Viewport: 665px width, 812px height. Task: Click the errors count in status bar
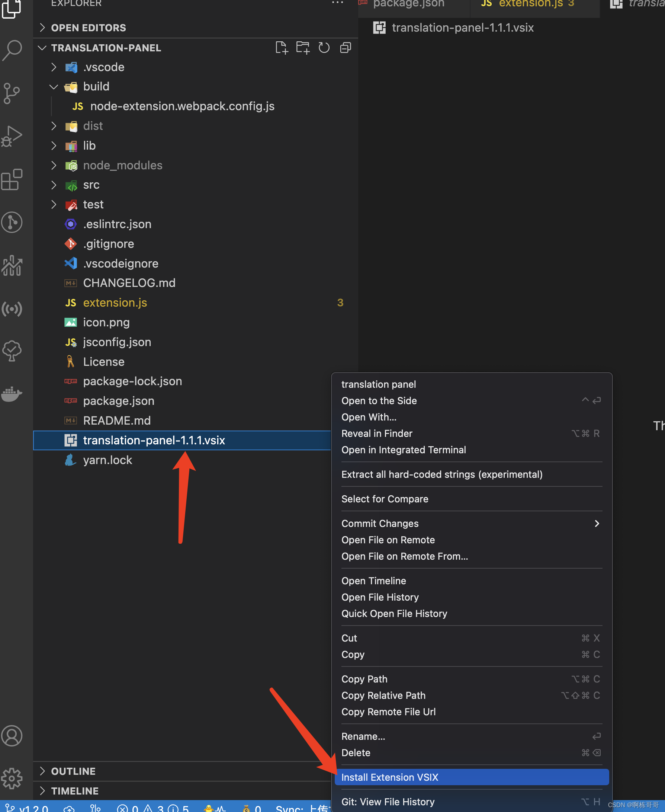pyautogui.click(x=128, y=808)
